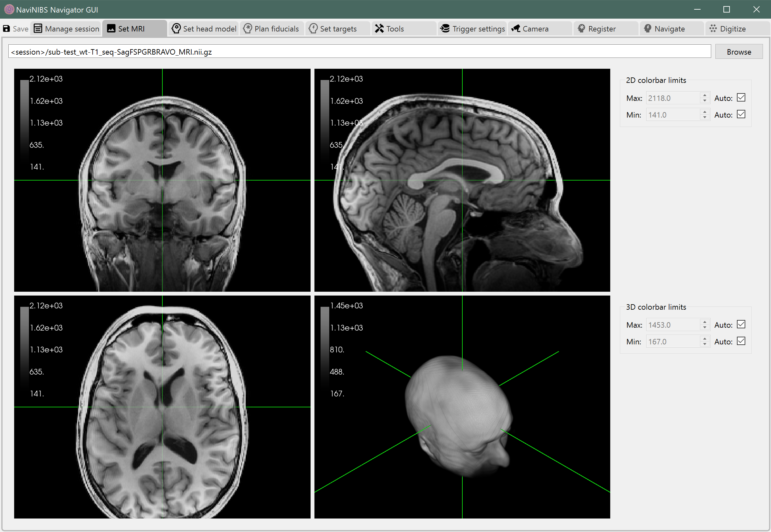Click the NaviNIBS app logo in title bar
This screenshot has width=771, height=532.
pos(9,9)
